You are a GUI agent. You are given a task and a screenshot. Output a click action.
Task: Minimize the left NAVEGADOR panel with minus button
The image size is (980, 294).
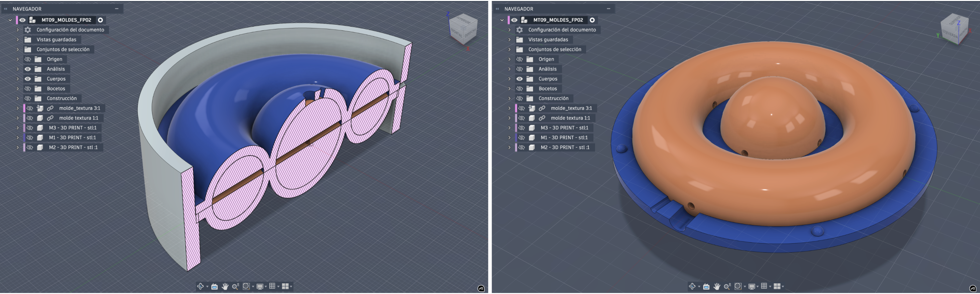[x=117, y=8]
